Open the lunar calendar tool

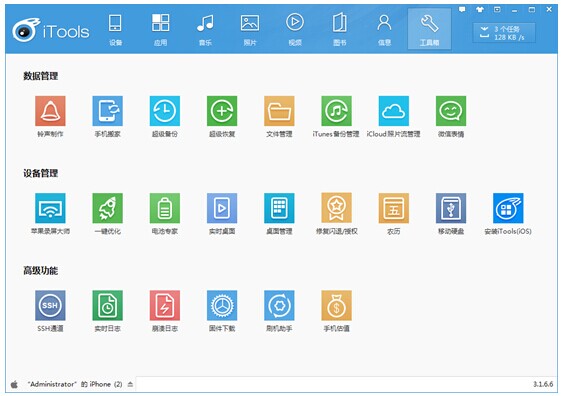coord(394,208)
